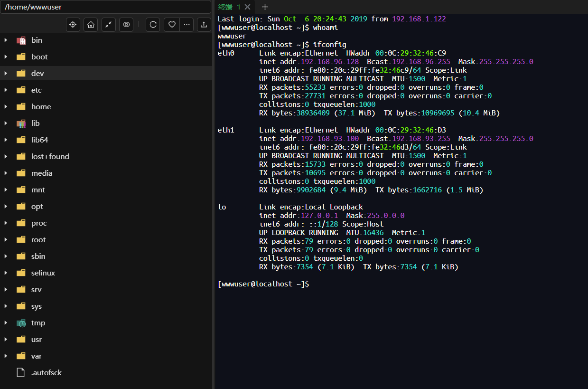
Task: Click the .autofsck file icon
Action: click(x=20, y=372)
